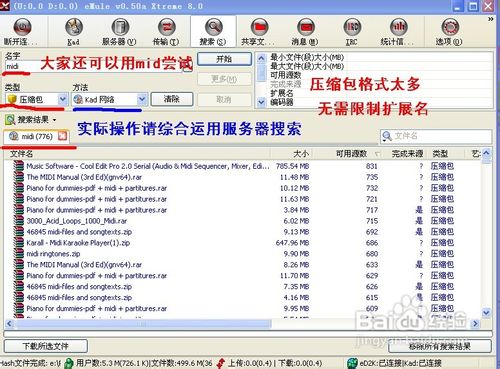The height and width of the screenshot is (369, 500).
Task: Open the Search Results (搜索结果) dropdown menu
Action: pos(31,119)
